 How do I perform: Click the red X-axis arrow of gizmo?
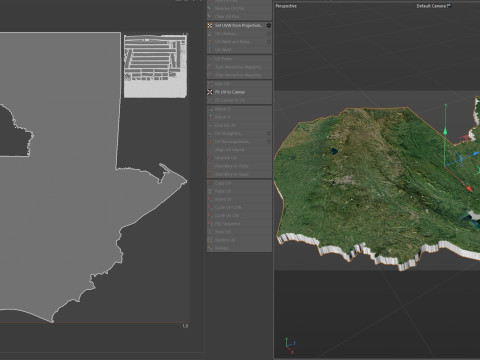[469, 189]
